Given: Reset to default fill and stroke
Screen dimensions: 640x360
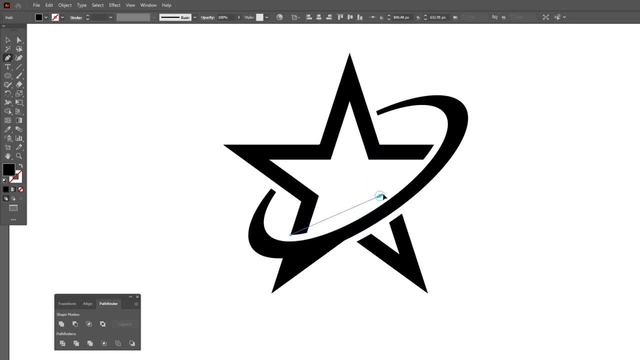Looking at the screenshot, I should click(x=5, y=180).
